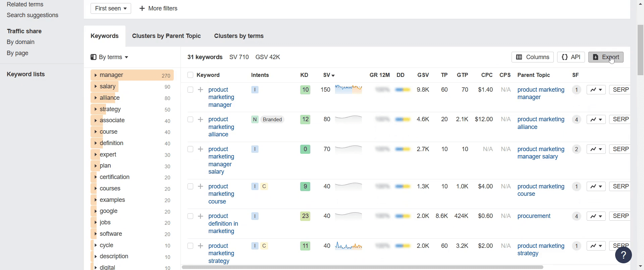Click More filters button
644x270 pixels.
click(158, 8)
